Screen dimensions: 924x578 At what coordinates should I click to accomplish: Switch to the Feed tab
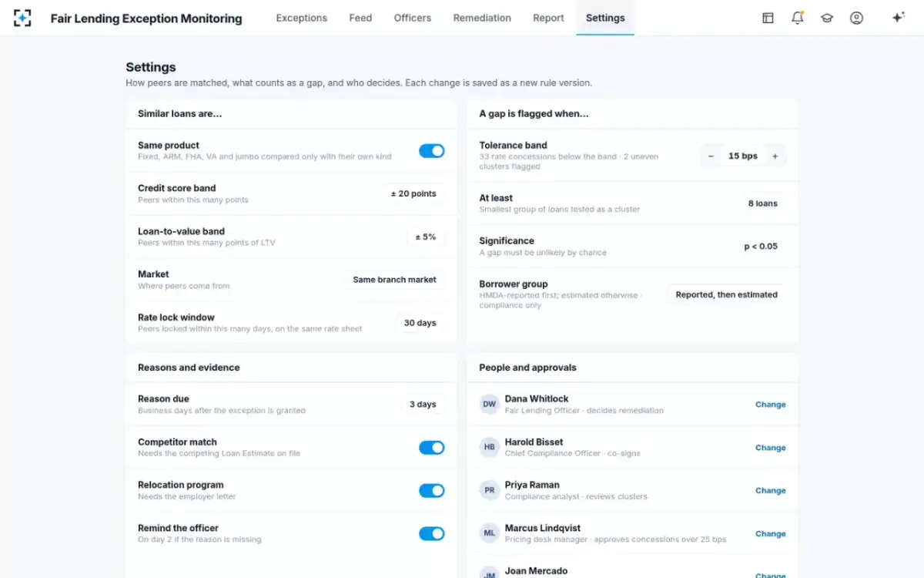pyautogui.click(x=360, y=18)
